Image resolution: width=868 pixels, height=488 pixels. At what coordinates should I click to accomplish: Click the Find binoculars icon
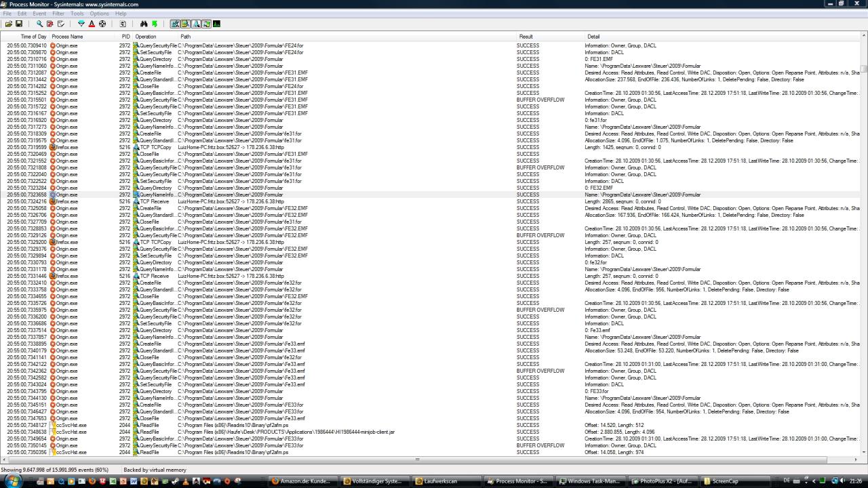[x=144, y=24]
